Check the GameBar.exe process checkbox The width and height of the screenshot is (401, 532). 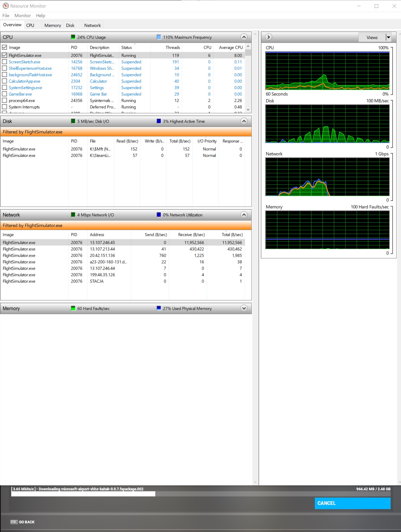5,94
